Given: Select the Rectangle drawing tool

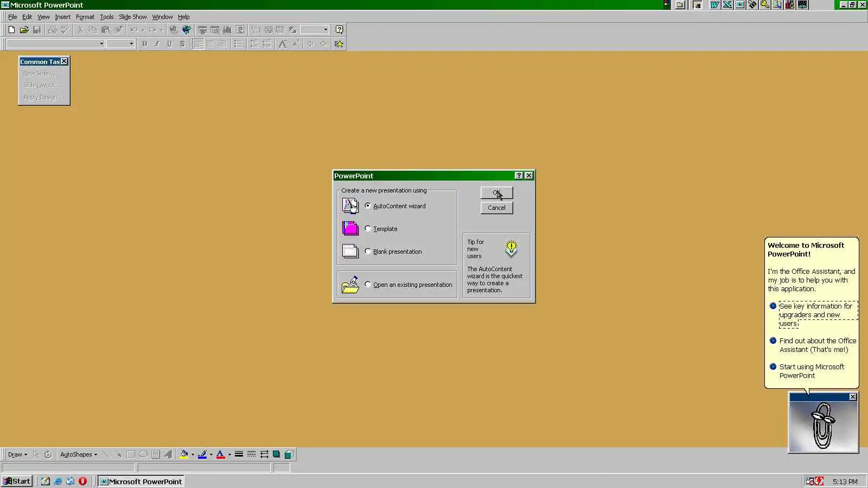Looking at the screenshot, I should pyautogui.click(x=131, y=454).
